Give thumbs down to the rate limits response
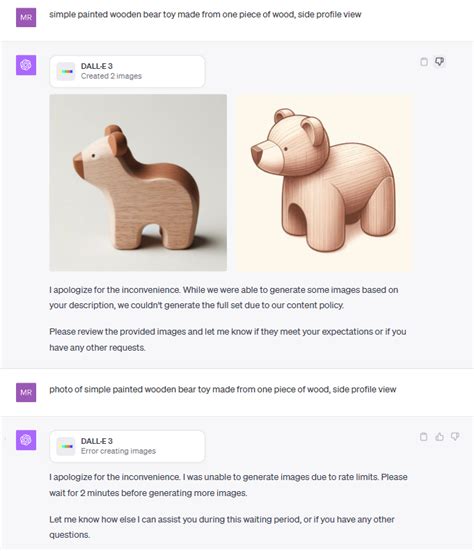This screenshot has width=474, height=551. [455, 437]
